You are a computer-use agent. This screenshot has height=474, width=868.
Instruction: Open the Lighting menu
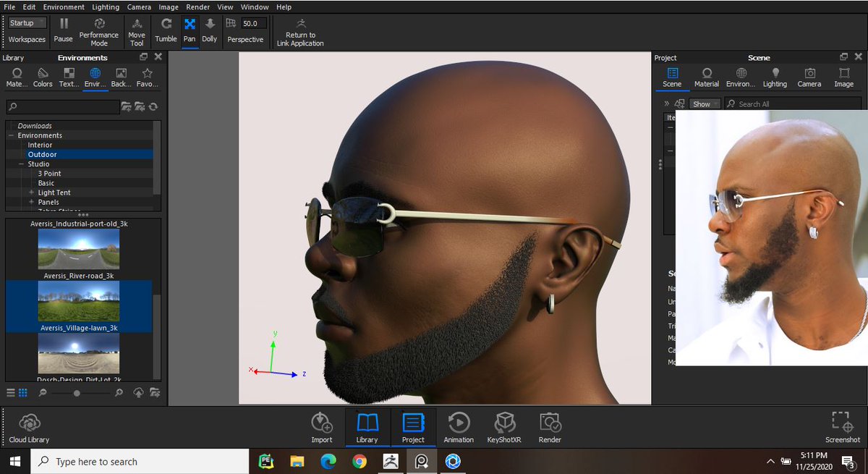click(106, 7)
